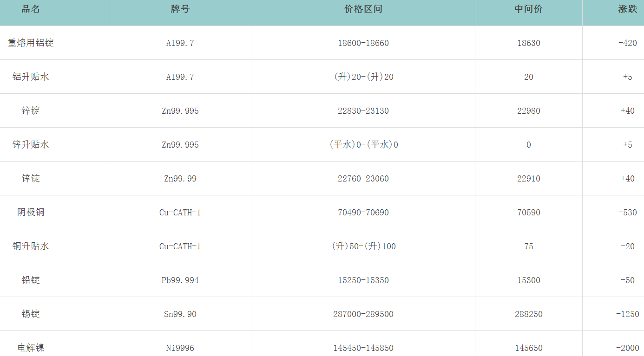
Task: Select the 铝升贴水 product name
Action: (31, 77)
